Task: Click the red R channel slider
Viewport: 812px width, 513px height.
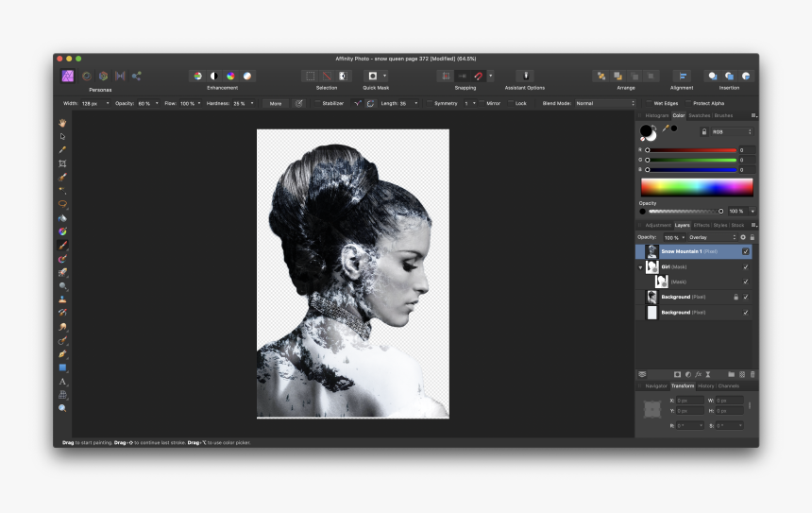Action: [691, 150]
